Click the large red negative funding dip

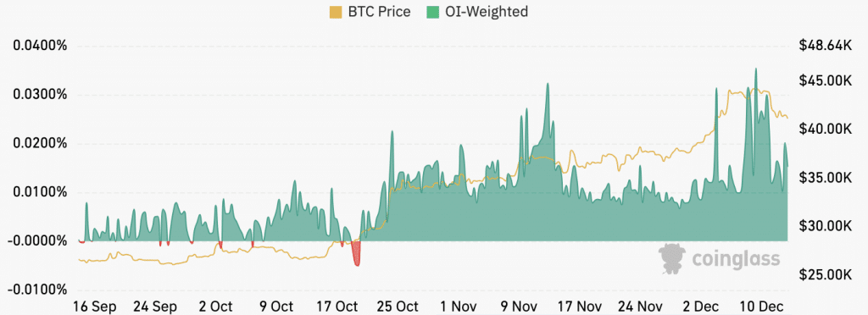point(357,253)
